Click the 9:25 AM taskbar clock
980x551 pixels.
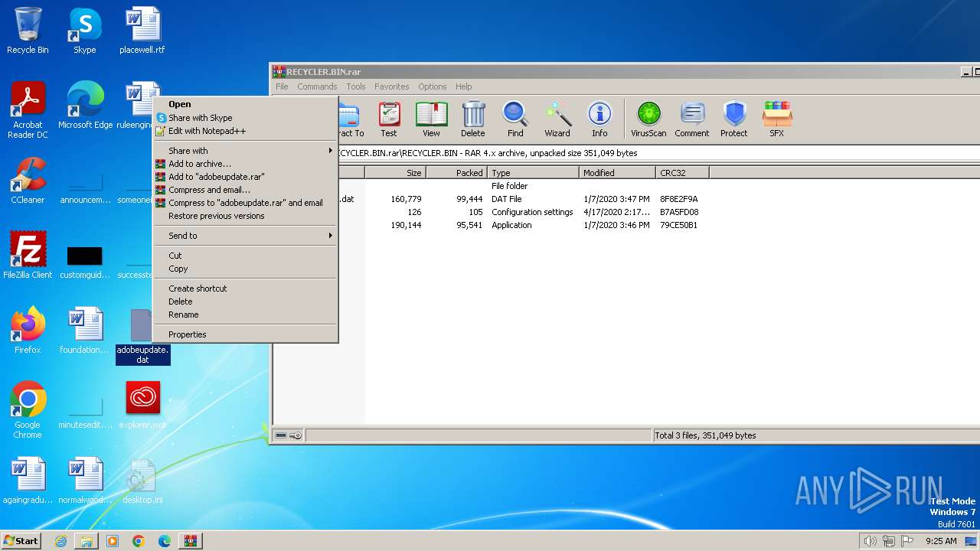coord(941,541)
